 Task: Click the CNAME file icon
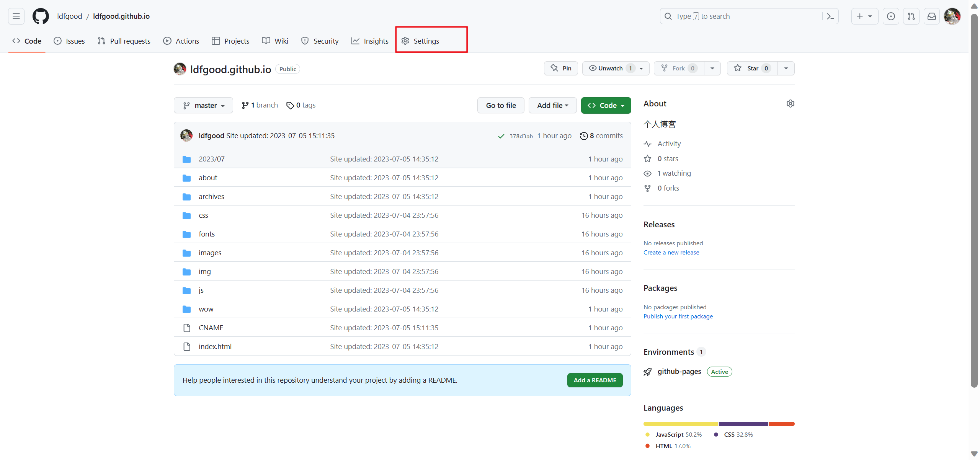pos(186,328)
